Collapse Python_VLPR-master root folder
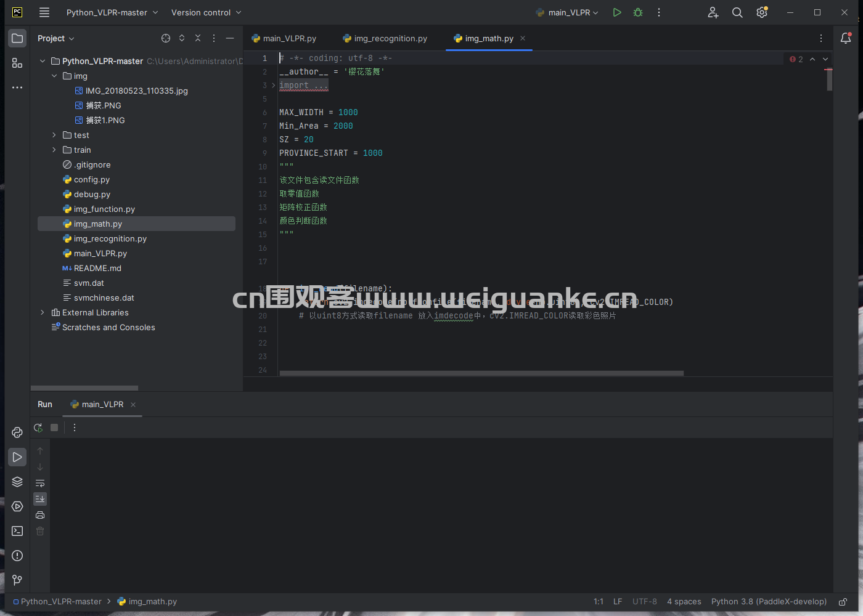Image resolution: width=863 pixels, height=616 pixels. pos(43,61)
